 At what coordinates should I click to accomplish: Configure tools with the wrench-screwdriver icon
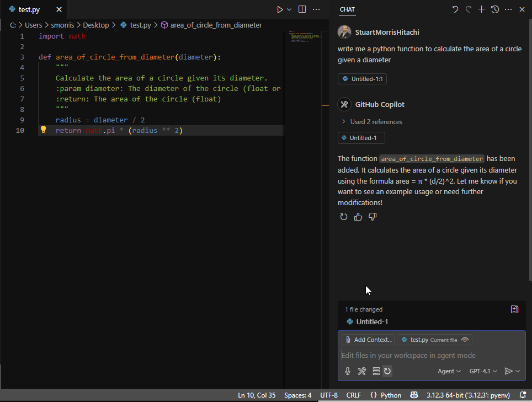362,371
